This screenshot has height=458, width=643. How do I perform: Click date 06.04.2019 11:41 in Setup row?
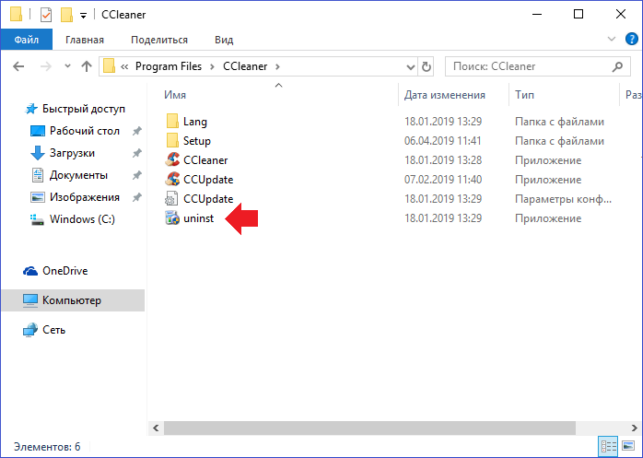point(442,141)
